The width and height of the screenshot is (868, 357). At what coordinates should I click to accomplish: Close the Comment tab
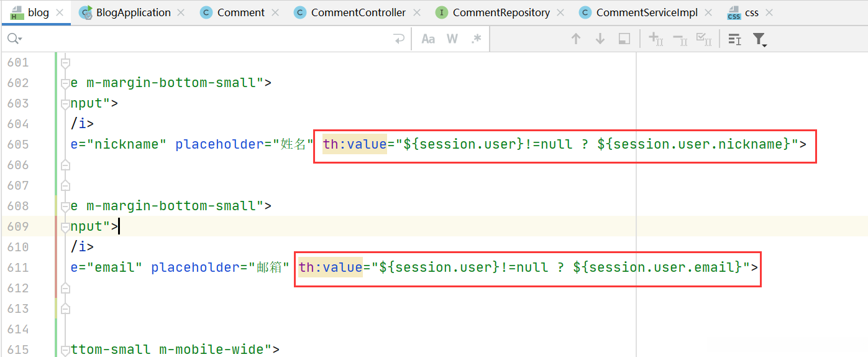275,12
